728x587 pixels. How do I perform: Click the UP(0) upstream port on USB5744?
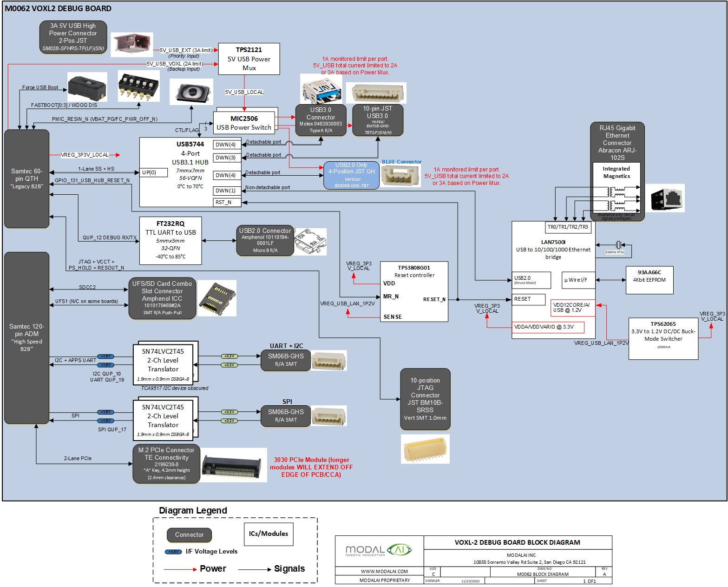tap(154, 172)
